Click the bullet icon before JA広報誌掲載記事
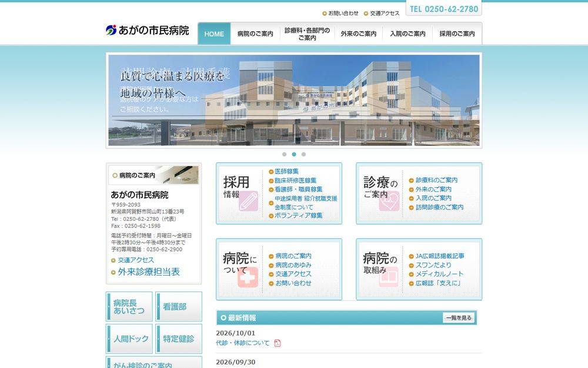The image size is (588, 368). (x=412, y=257)
